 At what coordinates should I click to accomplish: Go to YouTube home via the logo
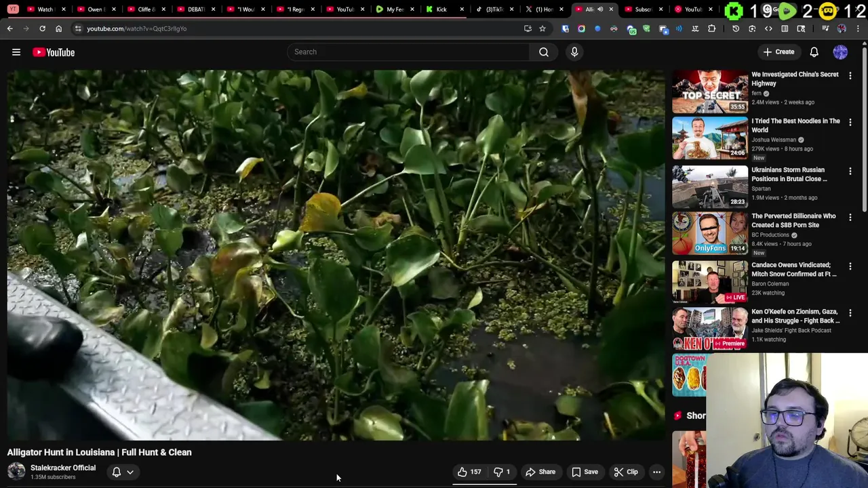54,52
